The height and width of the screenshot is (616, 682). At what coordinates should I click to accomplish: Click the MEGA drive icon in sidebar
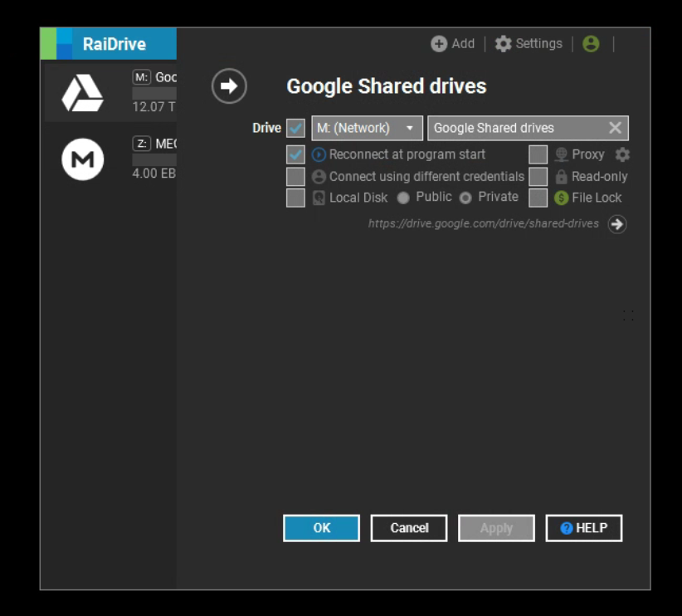click(x=83, y=159)
